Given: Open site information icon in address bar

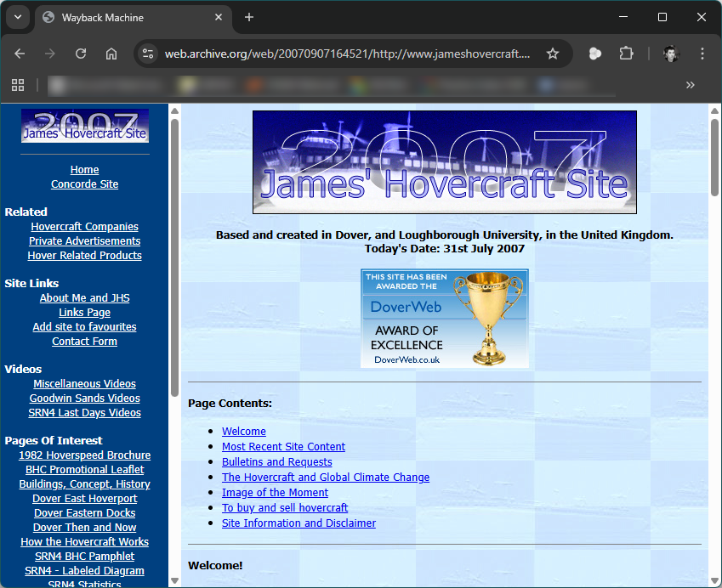Looking at the screenshot, I should (x=148, y=54).
